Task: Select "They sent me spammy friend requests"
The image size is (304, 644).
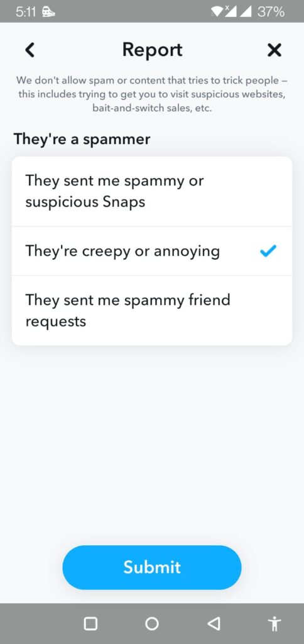Action: tap(152, 311)
